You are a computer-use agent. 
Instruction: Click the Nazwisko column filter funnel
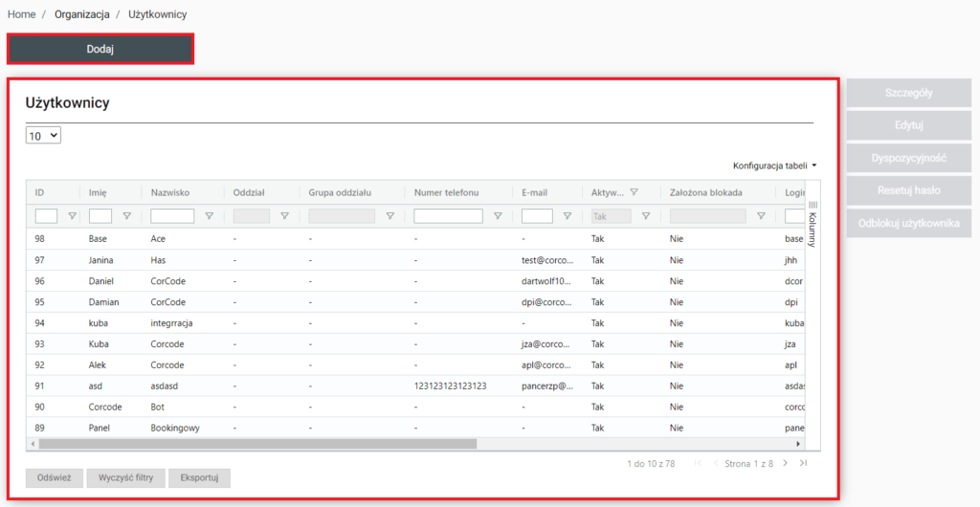point(209,216)
